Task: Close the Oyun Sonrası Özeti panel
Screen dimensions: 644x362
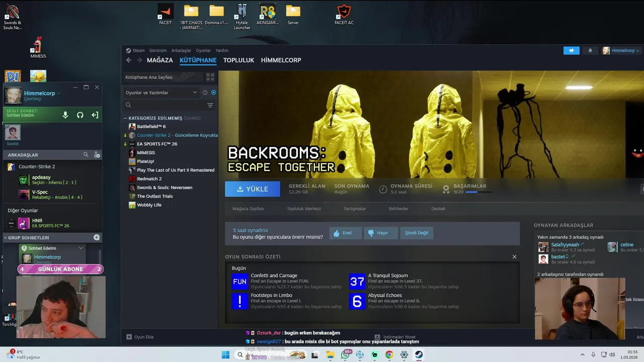Action: coord(514,257)
